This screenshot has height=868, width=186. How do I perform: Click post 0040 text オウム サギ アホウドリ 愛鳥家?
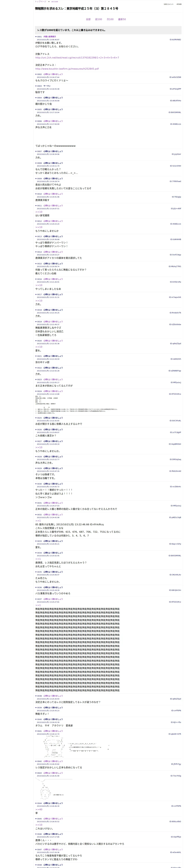pyautogui.click(x=54, y=726)
